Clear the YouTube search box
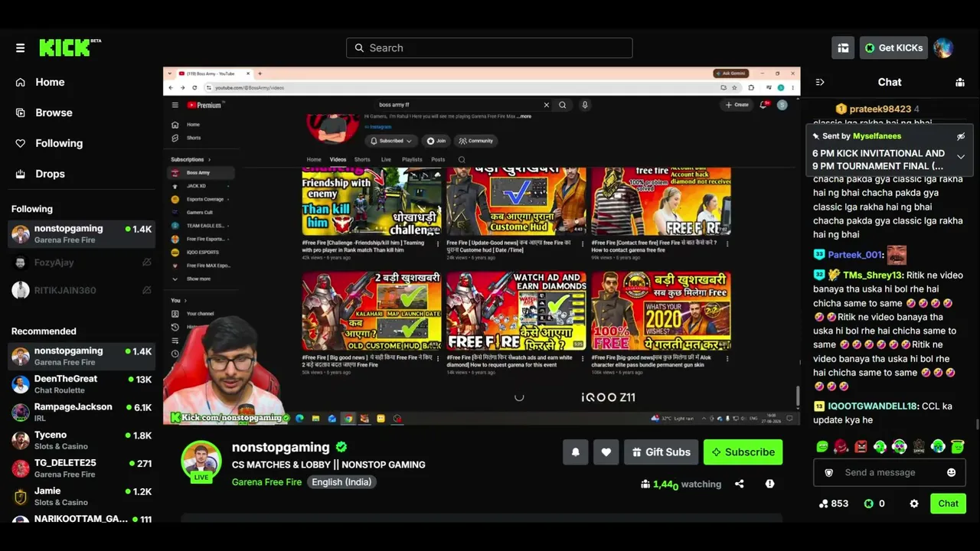Viewport: 980px width, 551px height. coord(546,105)
